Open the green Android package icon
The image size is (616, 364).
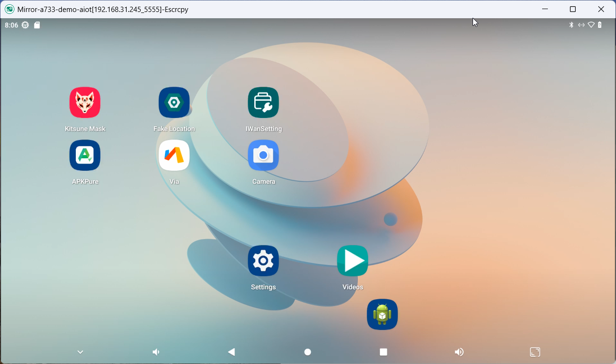[x=382, y=315]
